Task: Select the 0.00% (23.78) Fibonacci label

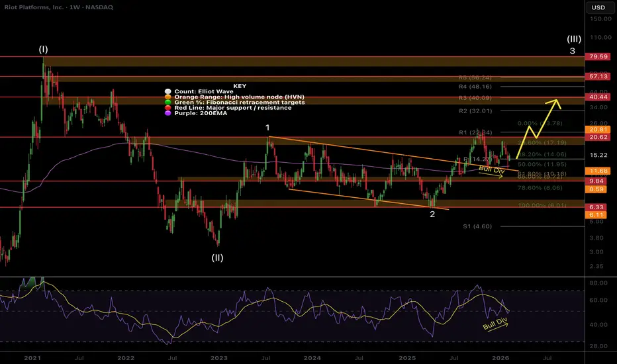Action: point(540,124)
